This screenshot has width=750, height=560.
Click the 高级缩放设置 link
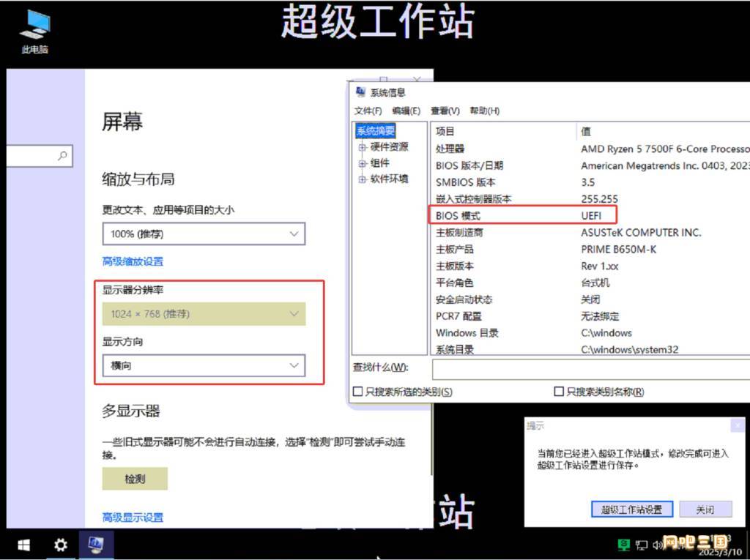(x=133, y=261)
